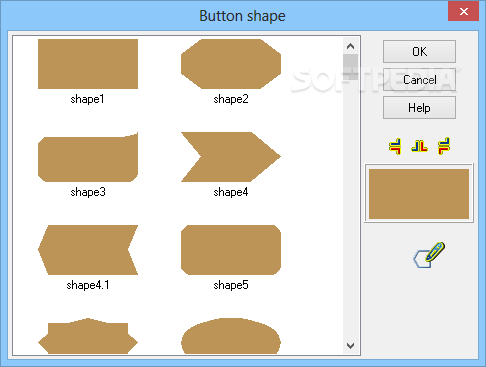The image size is (486, 367).
Task: Pick the shape3 button shape
Action: click(x=88, y=157)
